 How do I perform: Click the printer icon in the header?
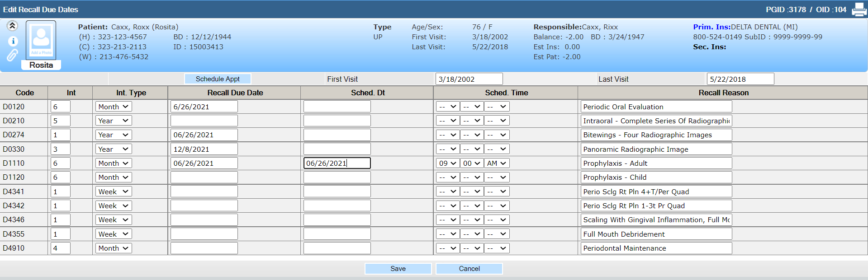coord(859,9)
